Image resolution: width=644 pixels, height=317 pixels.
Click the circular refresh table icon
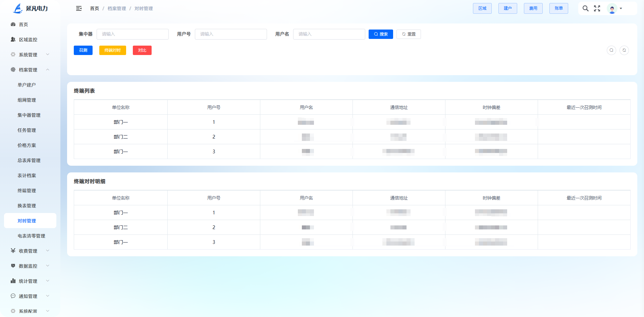[624, 50]
